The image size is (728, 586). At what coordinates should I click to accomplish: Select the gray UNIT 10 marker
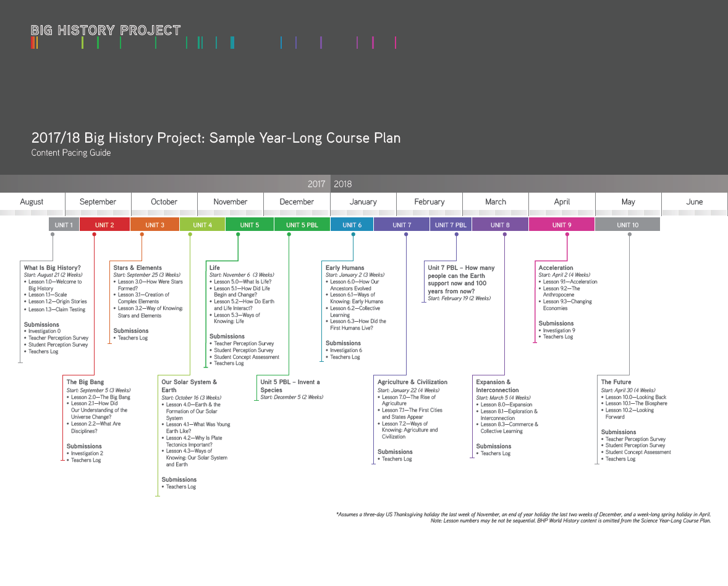(x=627, y=224)
